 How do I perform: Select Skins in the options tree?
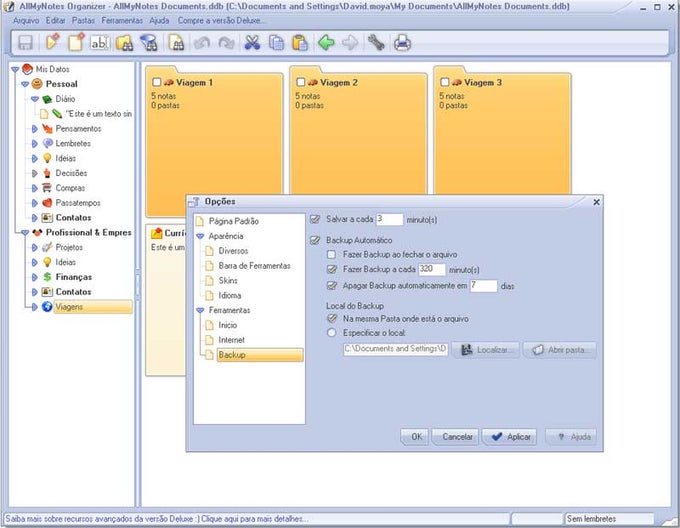(228, 280)
